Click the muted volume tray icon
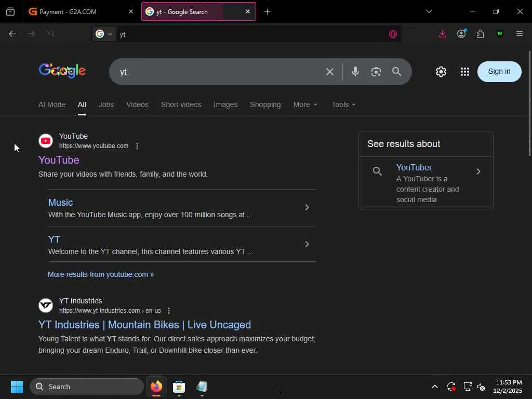The width and height of the screenshot is (532, 399). click(x=481, y=387)
